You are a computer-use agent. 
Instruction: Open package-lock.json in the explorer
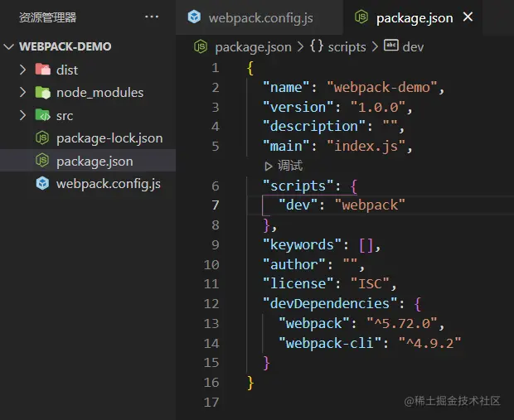click(x=88, y=138)
